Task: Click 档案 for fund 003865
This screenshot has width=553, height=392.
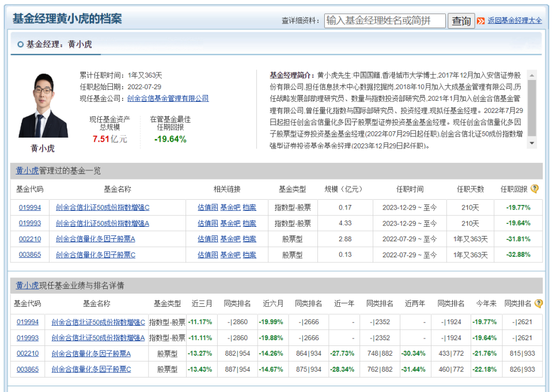Action: point(249,254)
